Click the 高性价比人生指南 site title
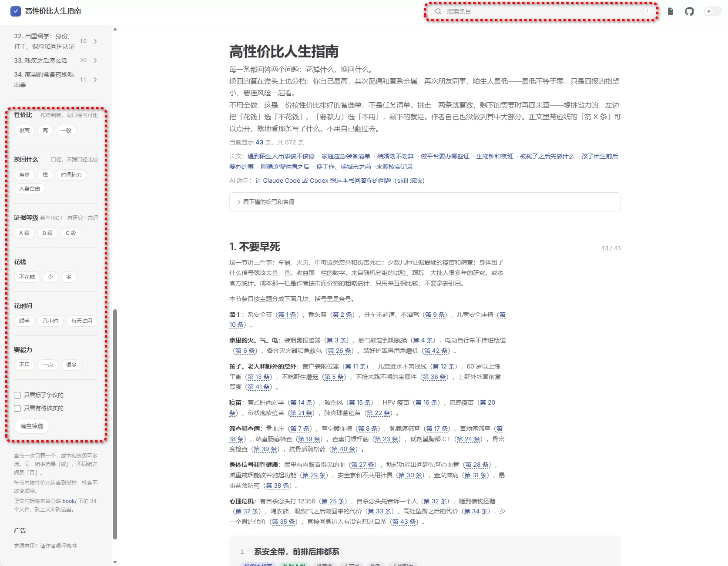The image size is (728, 566). (53, 11)
